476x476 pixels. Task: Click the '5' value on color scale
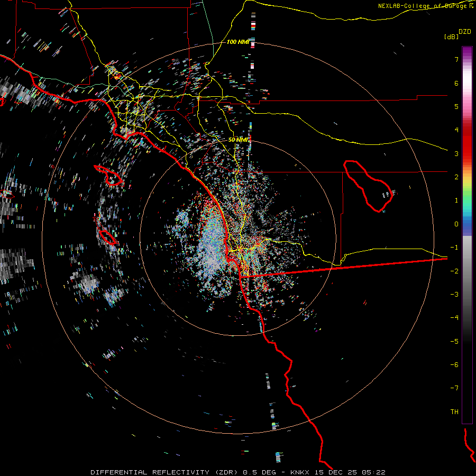tap(456, 106)
